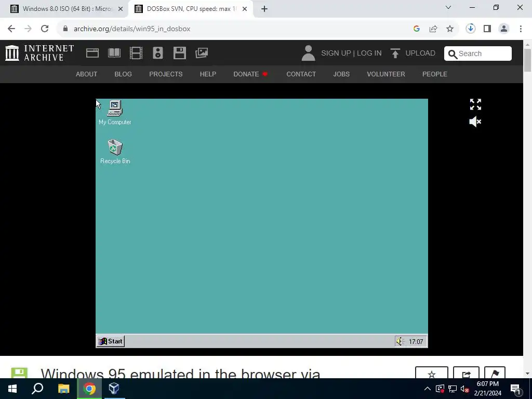Open the BLOG menu item
Screen dimensions: 532x399
[123, 74]
